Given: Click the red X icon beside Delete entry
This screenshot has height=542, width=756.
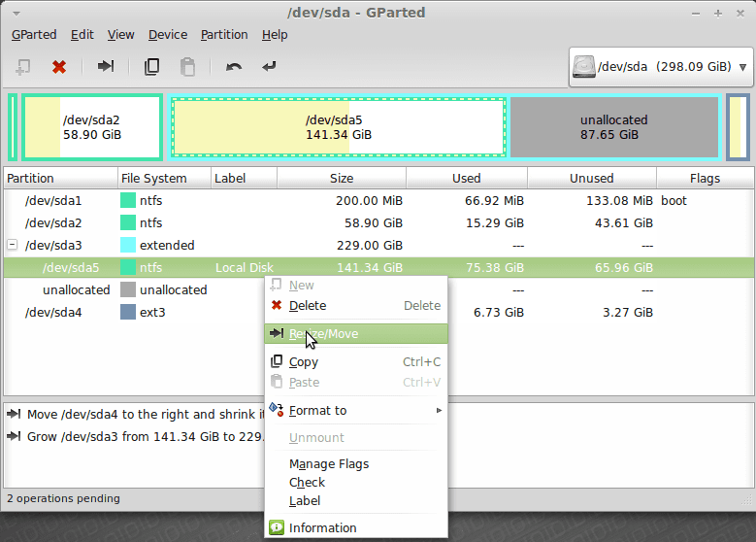Looking at the screenshot, I should pos(277,305).
